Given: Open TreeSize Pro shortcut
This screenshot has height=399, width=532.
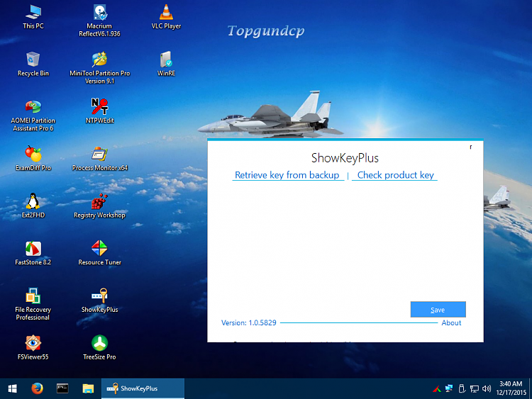Looking at the screenshot, I should (99, 347).
